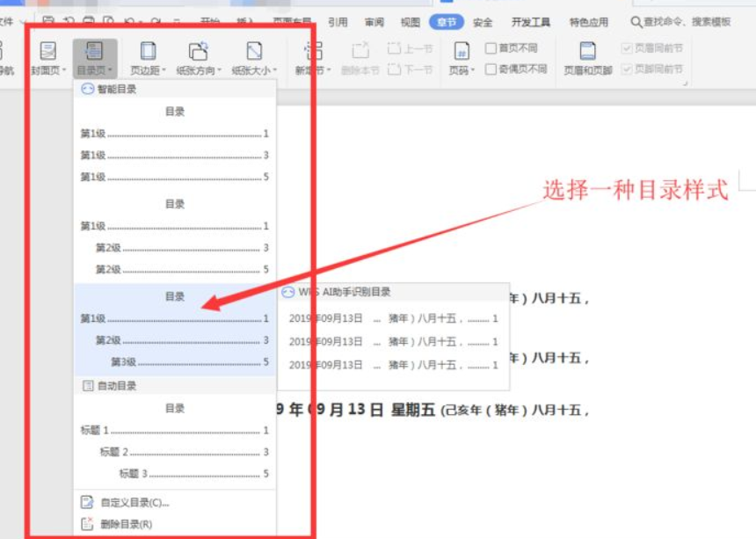Click 删除目录(R) to remove the TOC

coord(127,524)
